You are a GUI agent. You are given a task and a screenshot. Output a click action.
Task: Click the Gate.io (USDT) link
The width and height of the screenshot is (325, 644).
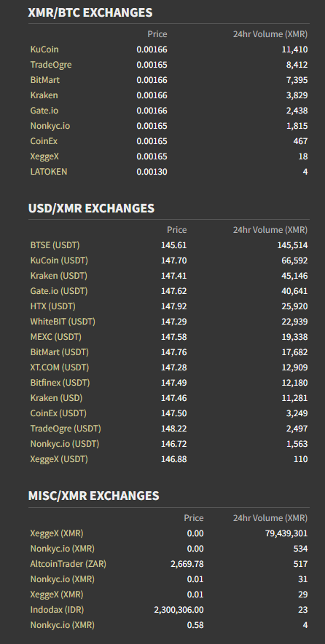point(59,291)
